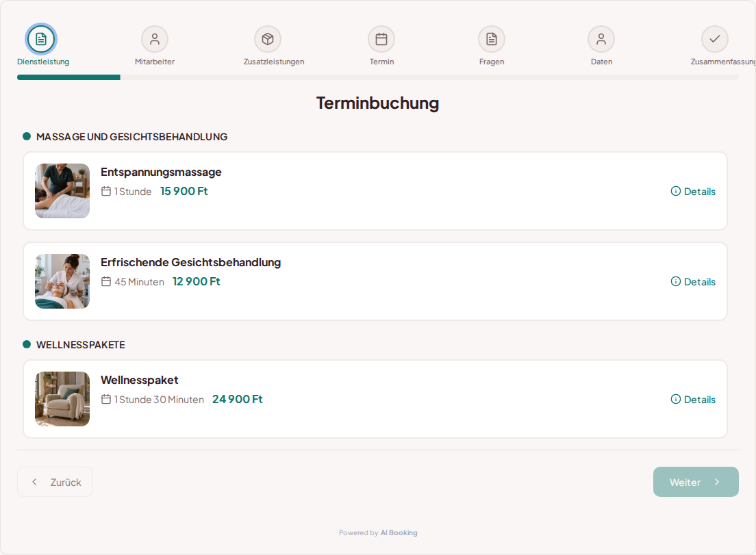Screen dimensions: 756x555
Task: Click the 45 Minuten duration text
Action: tap(139, 282)
